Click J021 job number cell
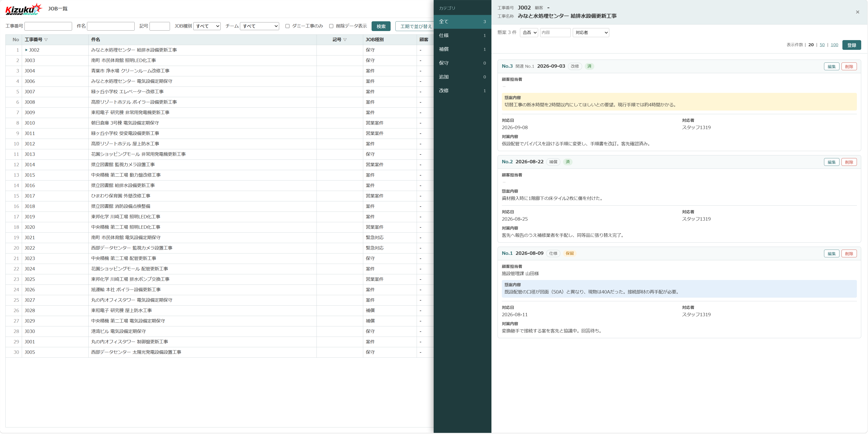Screen dimensions: 868x434 [55, 238]
